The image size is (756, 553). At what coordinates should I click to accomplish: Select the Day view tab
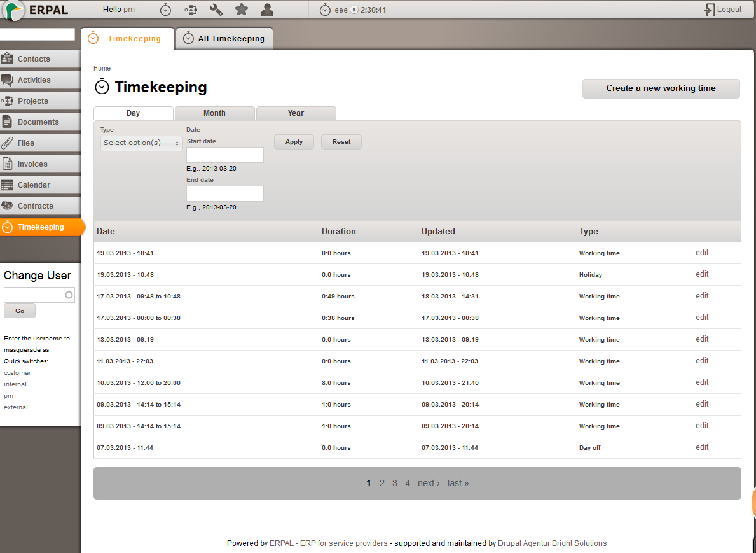[x=133, y=113]
